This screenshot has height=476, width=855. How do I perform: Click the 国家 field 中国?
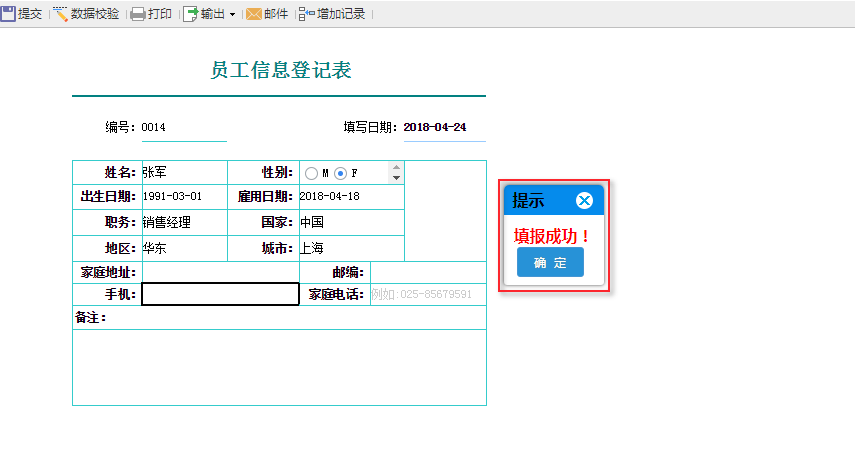pos(352,222)
